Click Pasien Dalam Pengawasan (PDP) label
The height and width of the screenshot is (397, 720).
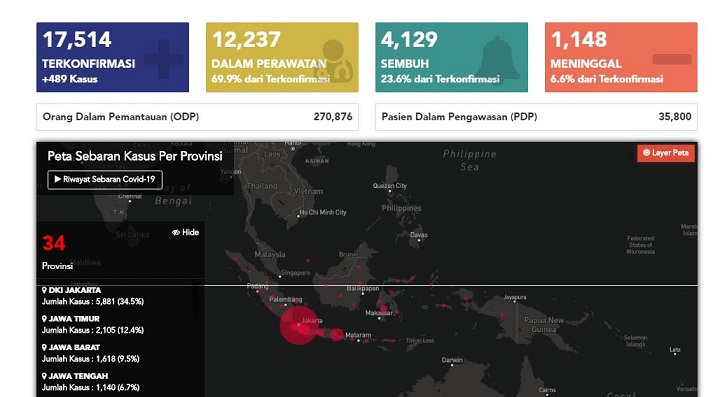(459, 117)
